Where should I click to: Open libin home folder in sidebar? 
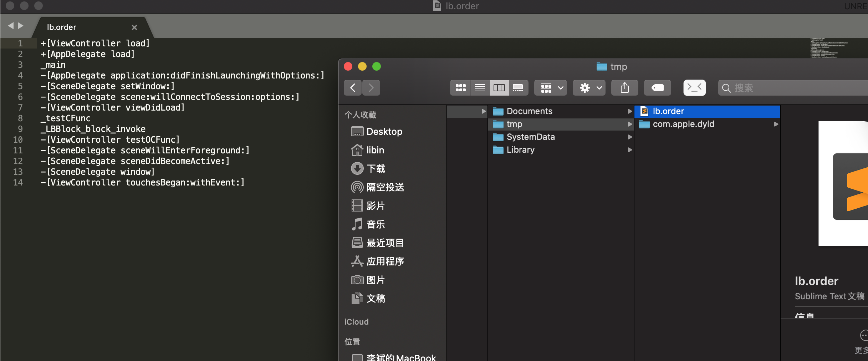point(368,150)
